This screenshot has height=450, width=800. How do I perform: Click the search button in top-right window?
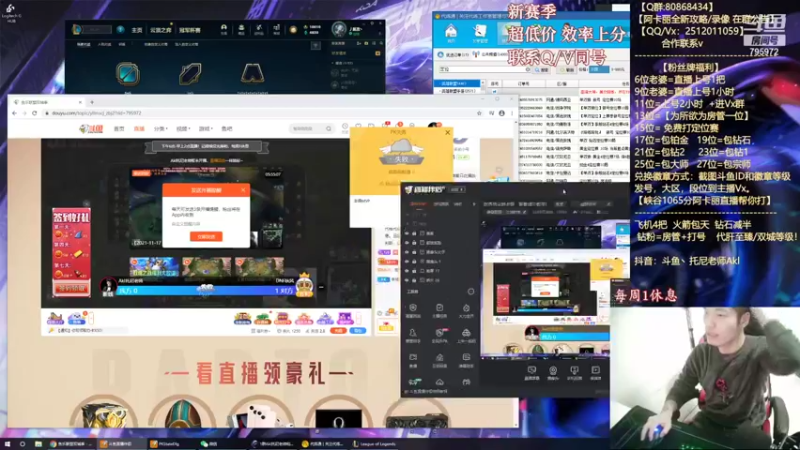542,69
